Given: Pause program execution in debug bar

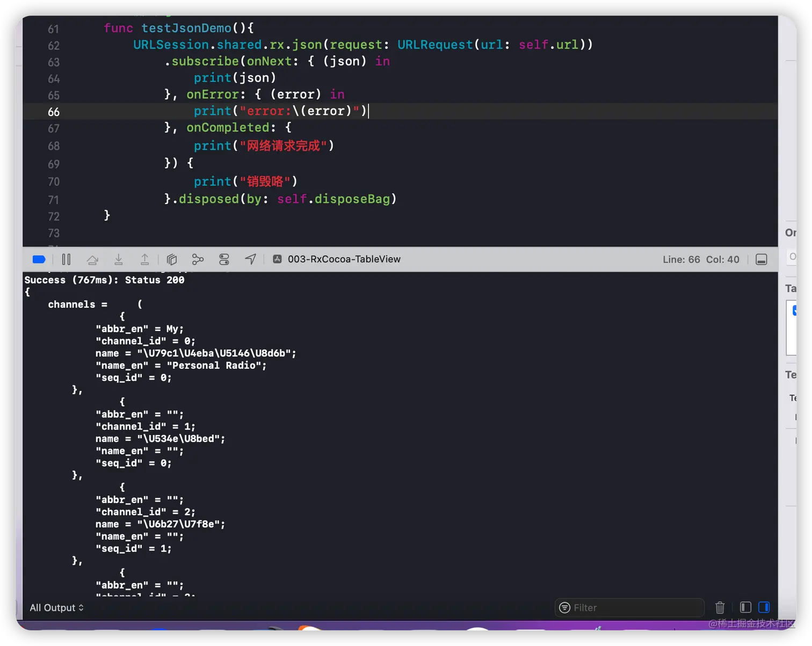Looking at the screenshot, I should pyautogui.click(x=66, y=259).
